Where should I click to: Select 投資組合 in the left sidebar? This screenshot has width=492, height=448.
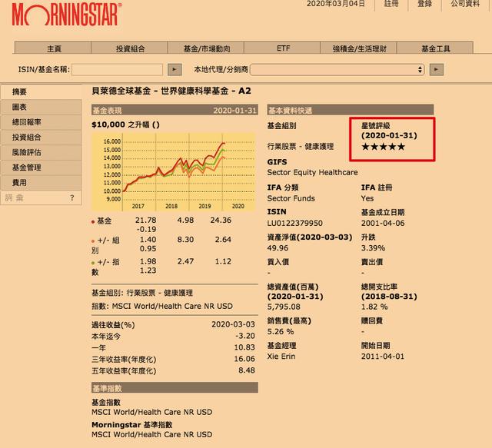[41, 137]
